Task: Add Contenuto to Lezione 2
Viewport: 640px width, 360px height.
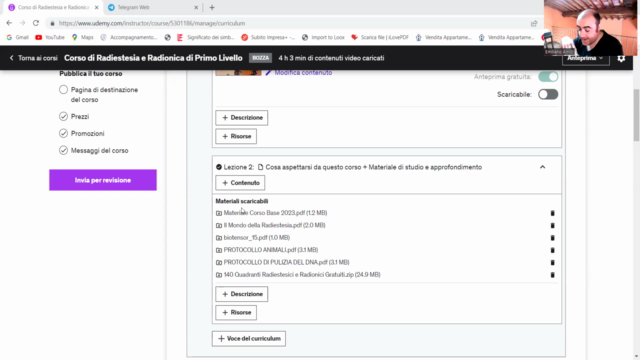Action: tap(240, 183)
